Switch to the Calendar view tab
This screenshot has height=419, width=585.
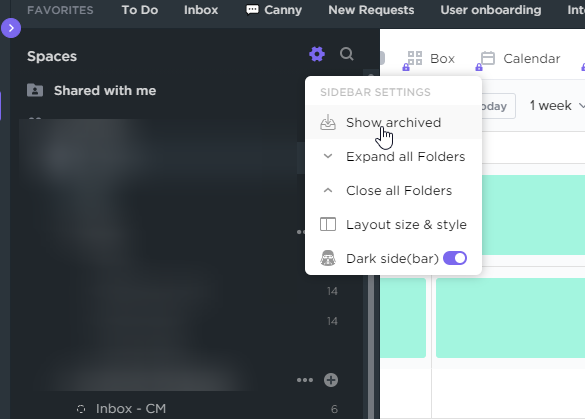[520, 59]
